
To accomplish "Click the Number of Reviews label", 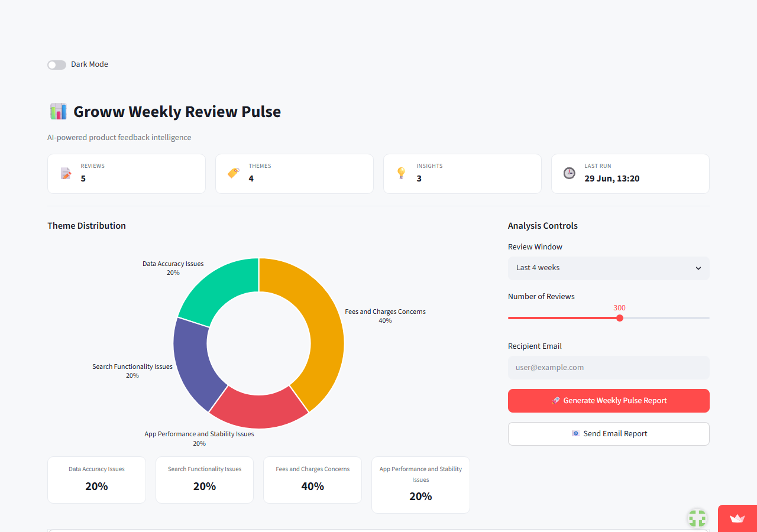I will coord(541,297).
